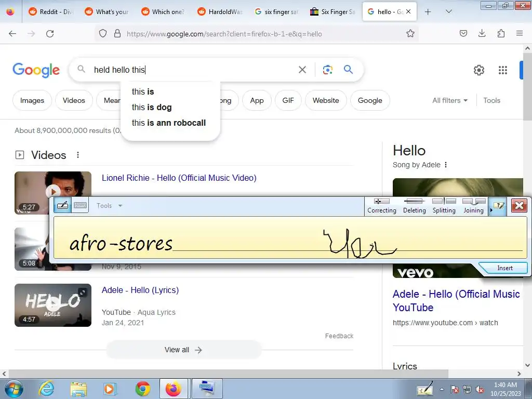Image resolution: width=532 pixels, height=399 pixels.
Task: Close the hello Google tab
Action: pos(408,12)
